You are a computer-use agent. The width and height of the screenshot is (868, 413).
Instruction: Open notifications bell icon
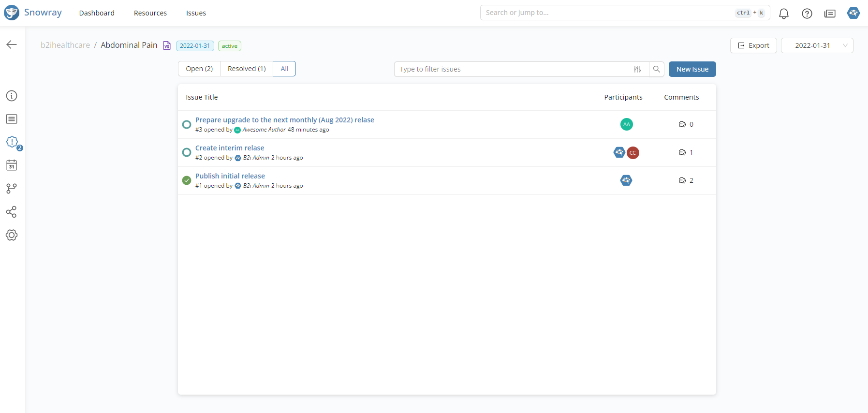pos(783,14)
